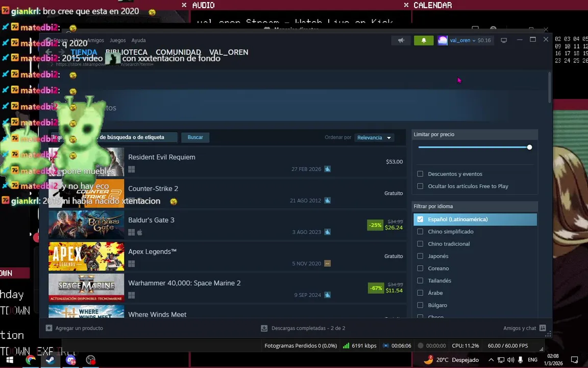Check Coreano language filter
The width and height of the screenshot is (588, 368).
pyautogui.click(x=420, y=268)
